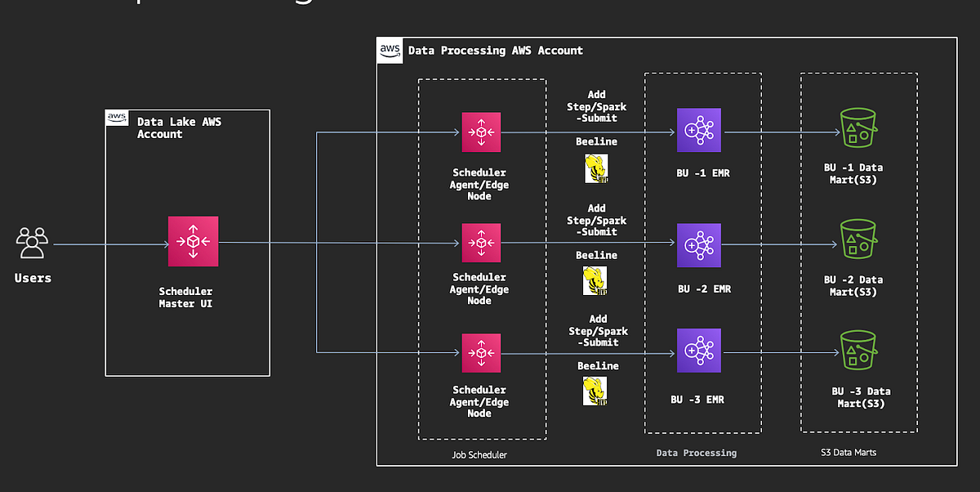Image resolution: width=980 pixels, height=492 pixels.
Task: Select the top Scheduler Agent/Edge Node icon
Action: pos(482,132)
